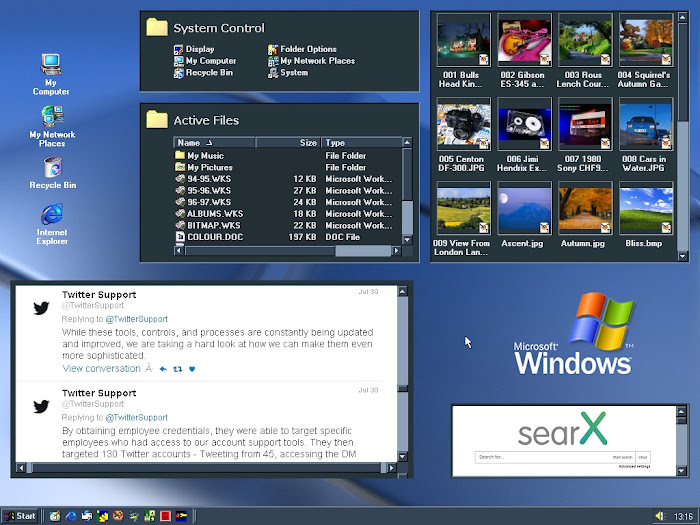Image resolution: width=700 pixels, height=525 pixels.
Task: Open My Computer in System Control panel
Action: 205,61
